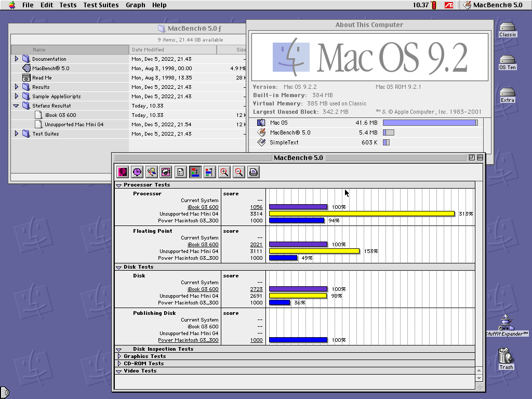Open the Edit menu

(x=46, y=5)
